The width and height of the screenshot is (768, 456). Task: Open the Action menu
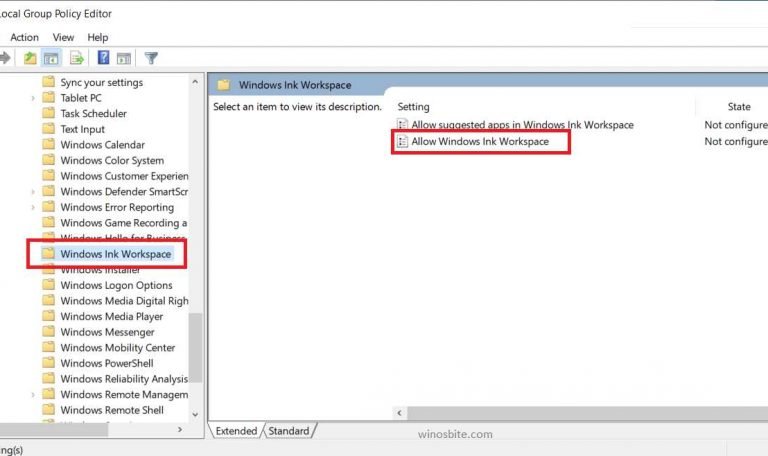(24, 38)
